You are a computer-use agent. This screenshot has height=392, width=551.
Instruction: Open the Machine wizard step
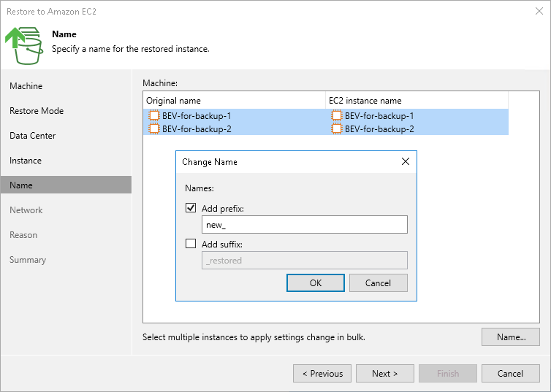click(x=26, y=86)
